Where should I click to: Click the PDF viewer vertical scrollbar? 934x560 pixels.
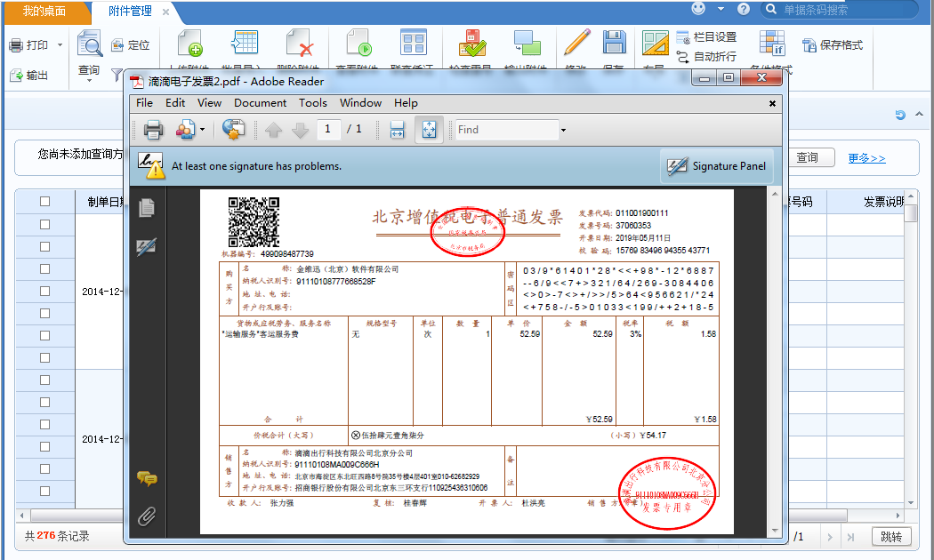pos(775,362)
